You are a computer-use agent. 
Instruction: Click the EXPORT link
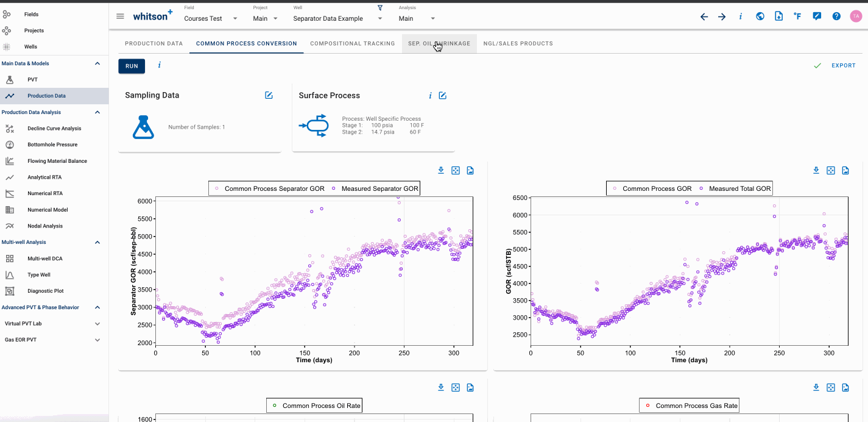click(844, 65)
